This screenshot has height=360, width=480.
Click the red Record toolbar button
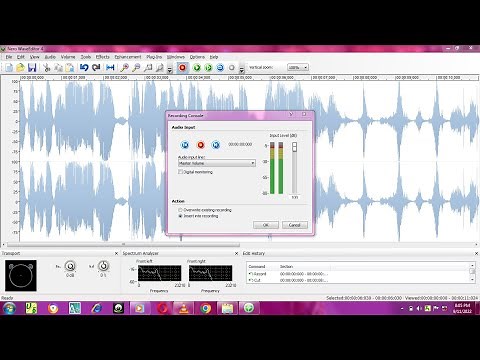coord(182,68)
